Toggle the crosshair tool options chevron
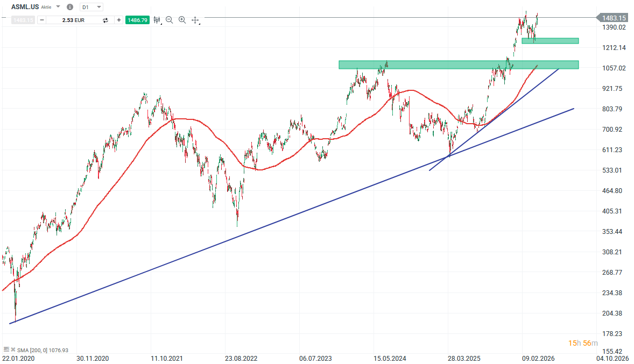 click(x=199, y=23)
